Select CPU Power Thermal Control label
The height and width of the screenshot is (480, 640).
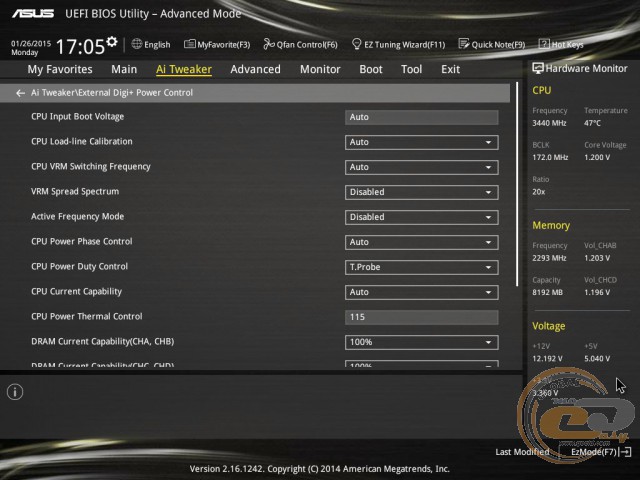(x=87, y=316)
